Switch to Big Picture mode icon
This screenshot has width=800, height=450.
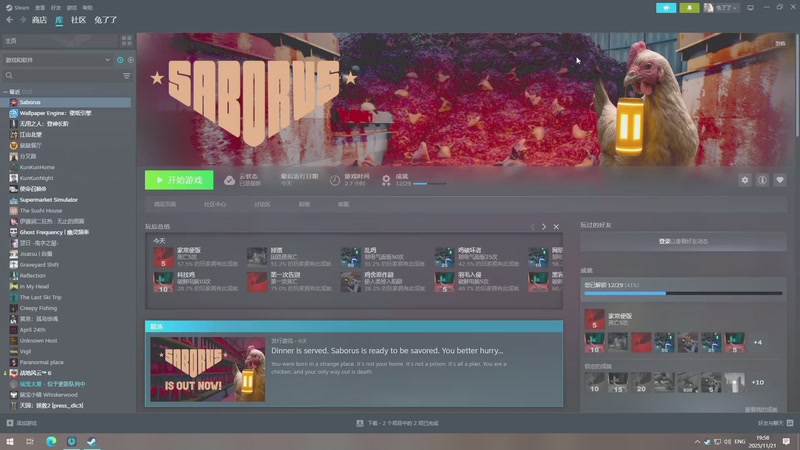click(750, 8)
